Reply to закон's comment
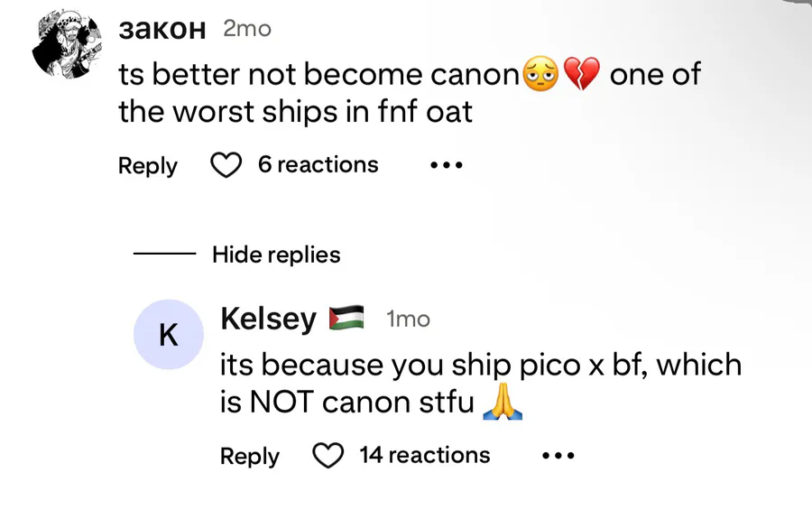 148,166
